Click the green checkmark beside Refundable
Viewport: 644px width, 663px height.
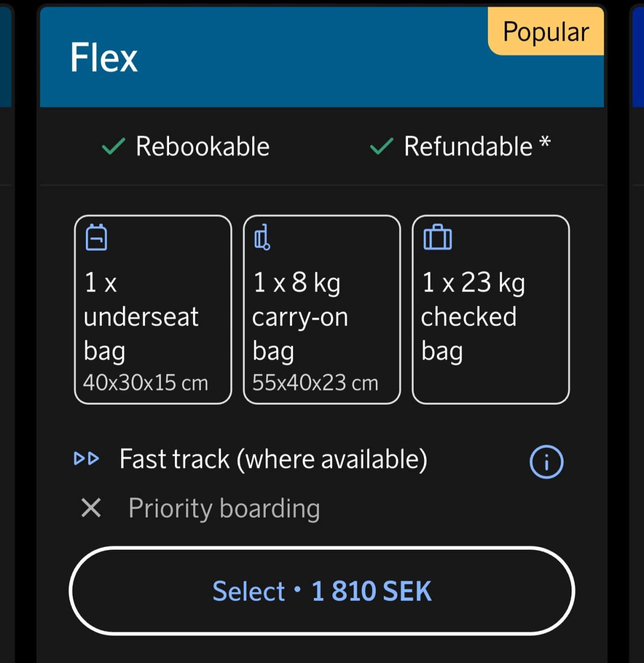[382, 145]
